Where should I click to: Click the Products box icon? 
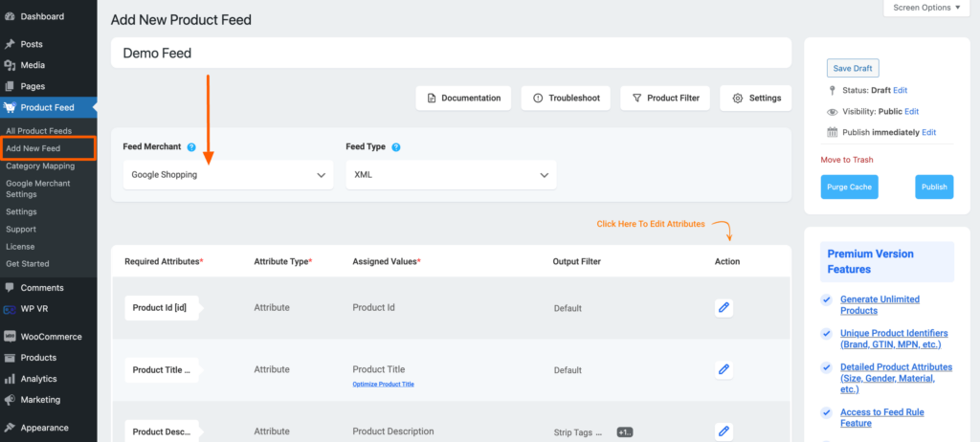pos(10,358)
